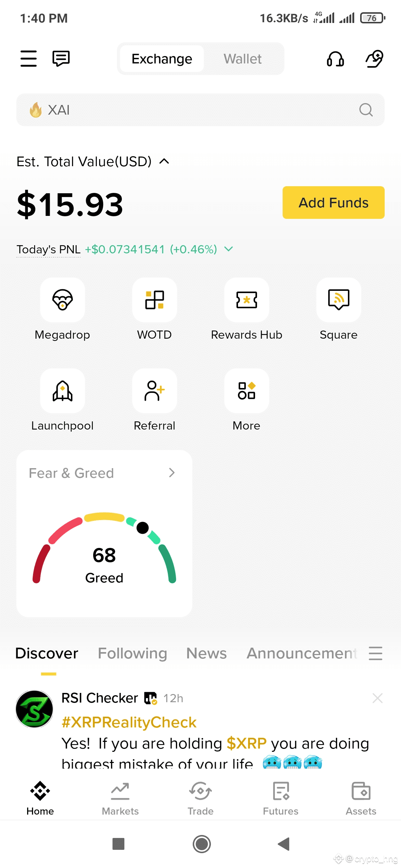Open Fear & Greed index chevron
Image resolution: width=401 pixels, height=868 pixels.
click(172, 473)
